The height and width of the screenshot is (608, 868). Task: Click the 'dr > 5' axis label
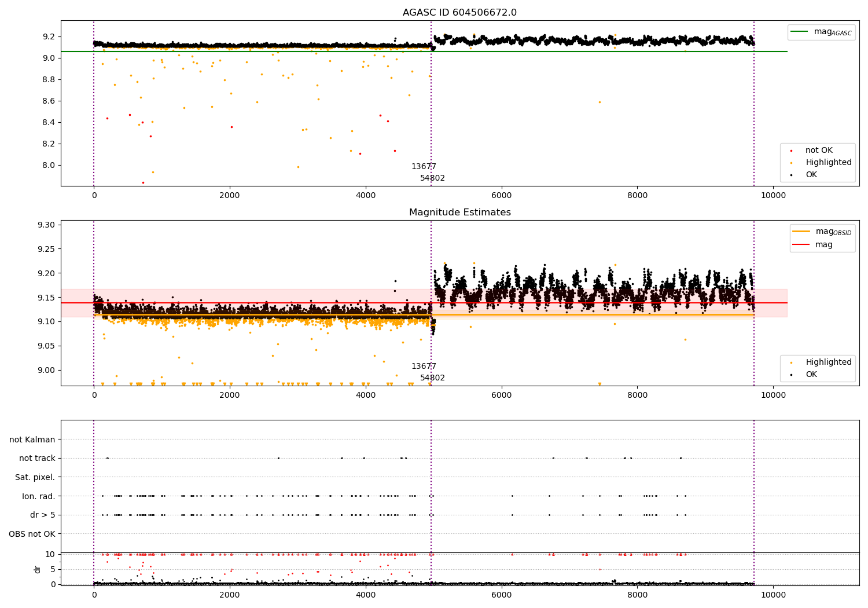click(x=43, y=515)
